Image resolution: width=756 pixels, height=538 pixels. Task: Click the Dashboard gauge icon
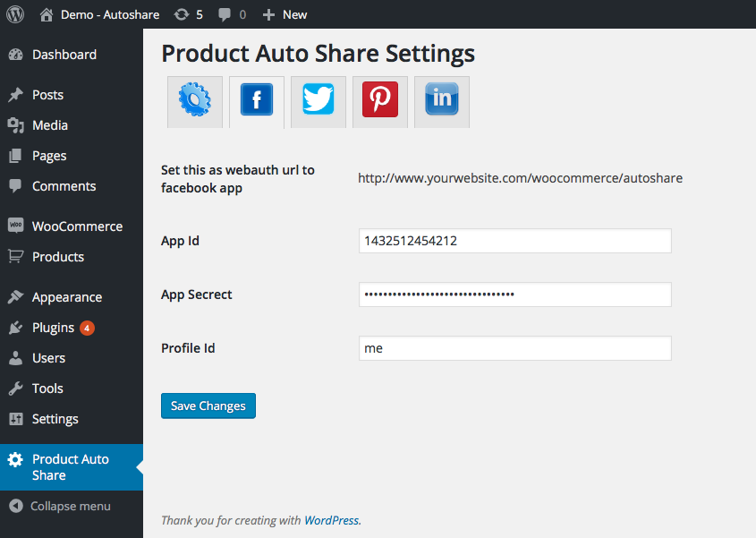[15, 55]
